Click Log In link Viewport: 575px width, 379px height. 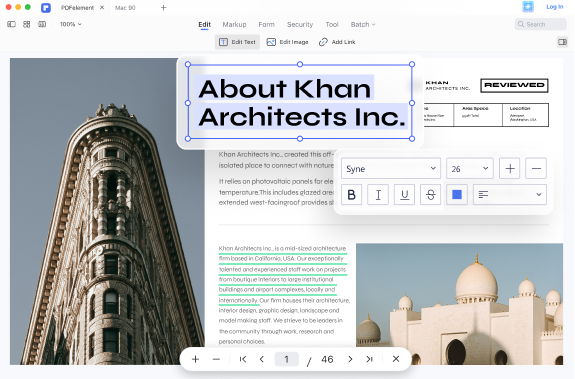click(x=554, y=7)
